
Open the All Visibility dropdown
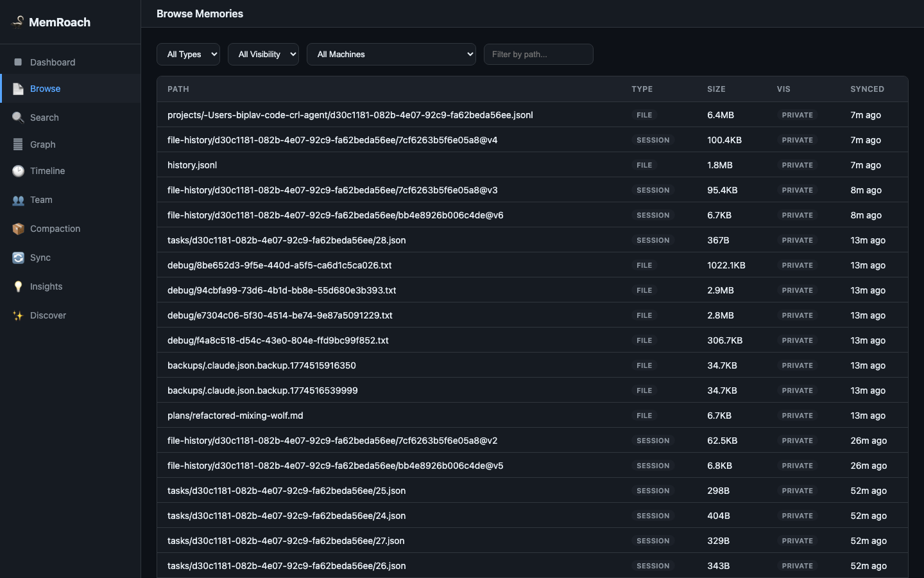point(263,55)
